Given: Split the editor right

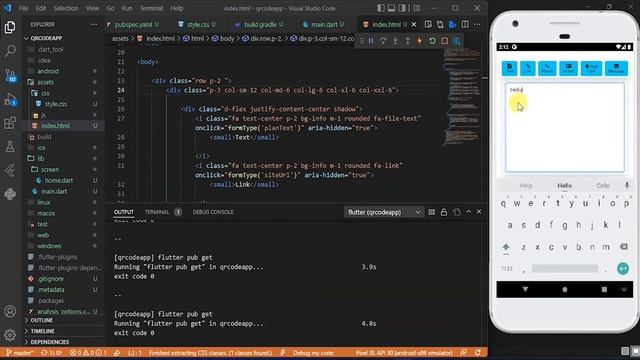Looking at the screenshot, I should coord(465,24).
